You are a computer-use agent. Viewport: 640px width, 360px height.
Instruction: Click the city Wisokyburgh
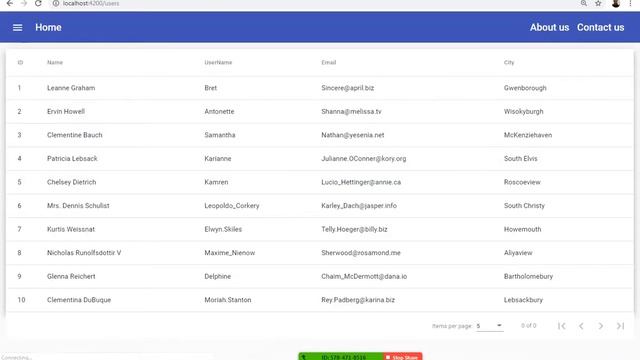point(523,111)
